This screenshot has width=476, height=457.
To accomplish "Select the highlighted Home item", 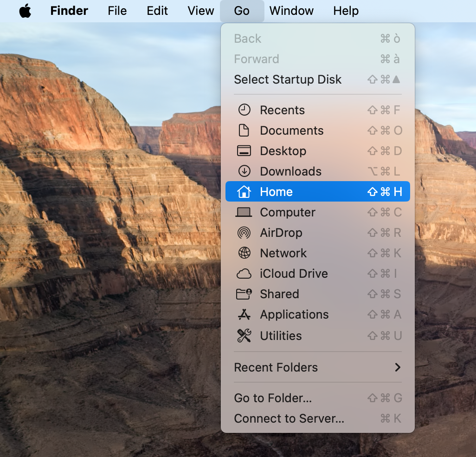I will click(x=317, y=191).
